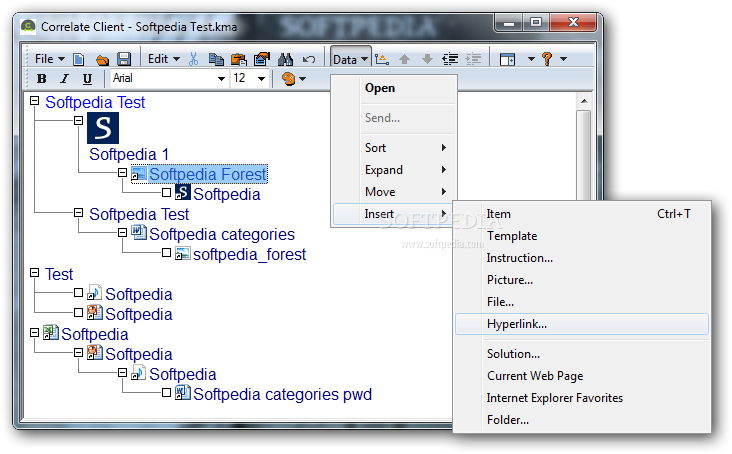Viewport: 732px width, 454px height.
Task: Open the Arial font dropdown
Action: [221, 78]
